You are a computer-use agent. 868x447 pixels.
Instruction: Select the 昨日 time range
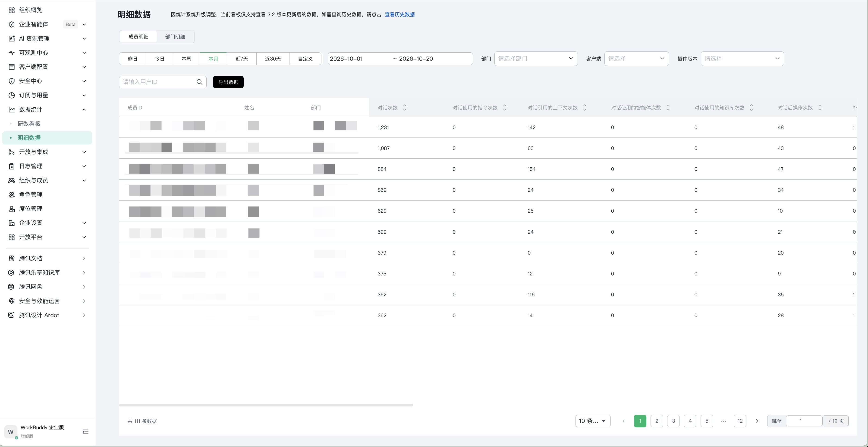pos(132,59)
